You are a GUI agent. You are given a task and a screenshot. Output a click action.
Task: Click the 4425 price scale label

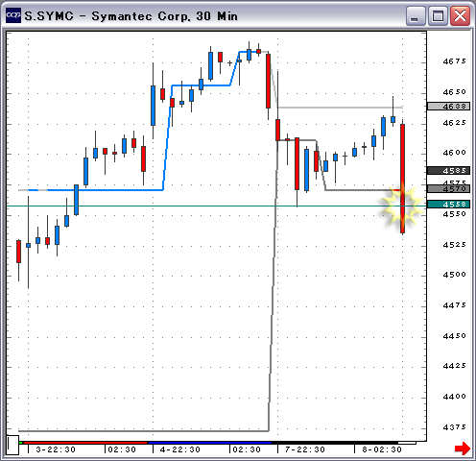point(454,366)
